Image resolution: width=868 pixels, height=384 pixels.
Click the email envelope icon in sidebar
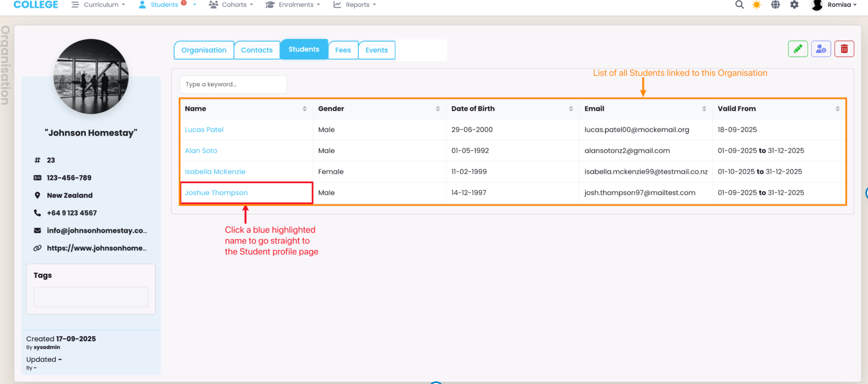(37, 231)
